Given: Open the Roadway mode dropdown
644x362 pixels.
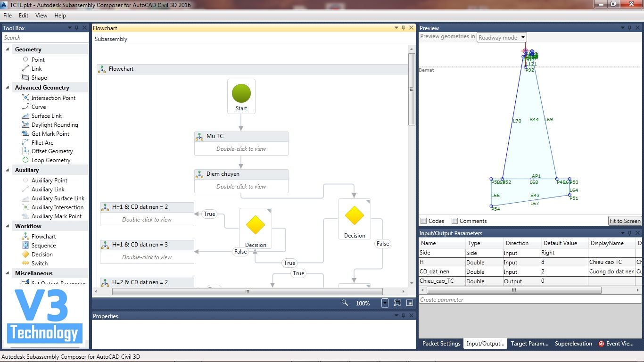Looking at the screenshot, I should click(x=502, y=38).
